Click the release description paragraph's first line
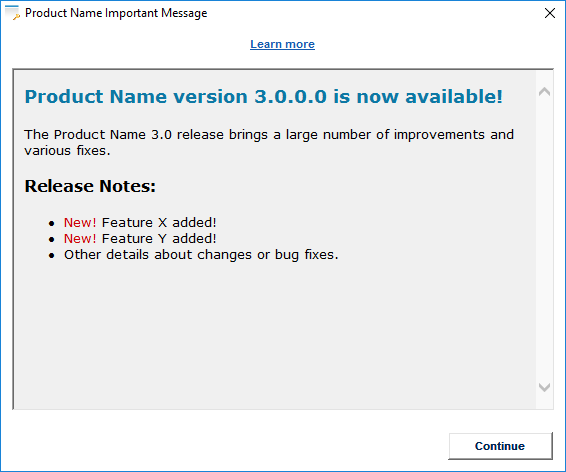Viewport: 566px width, 472px height. pos(269,135)
